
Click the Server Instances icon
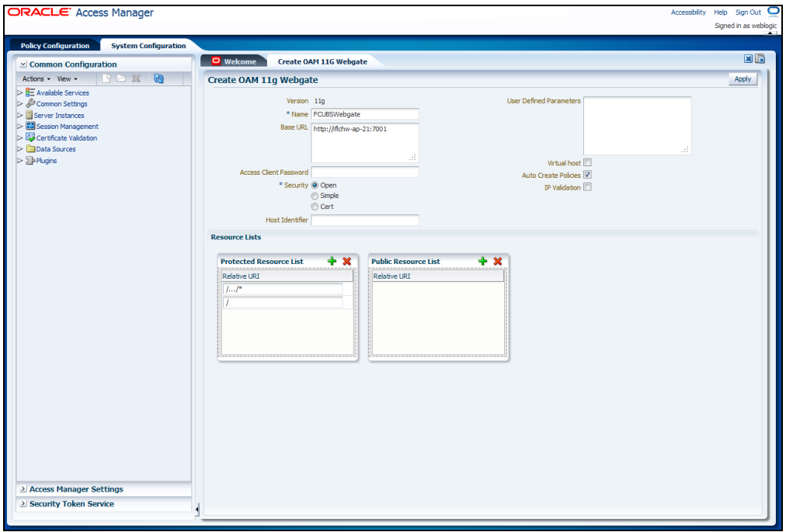29,115
